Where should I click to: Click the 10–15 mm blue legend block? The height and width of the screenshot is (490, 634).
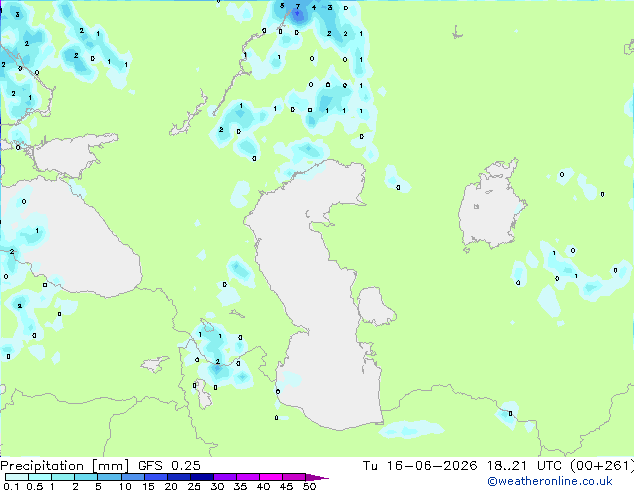coord(133,477)
